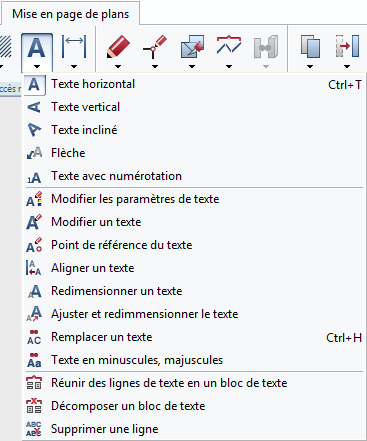367x441 pixels.
Task: Select the red pencil modify tool icon
Action: click(x=118, y=47)
